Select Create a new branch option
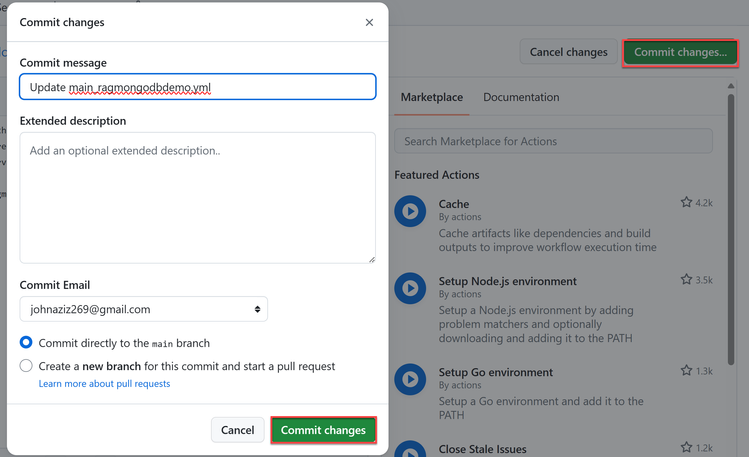 tap(26, 366)
